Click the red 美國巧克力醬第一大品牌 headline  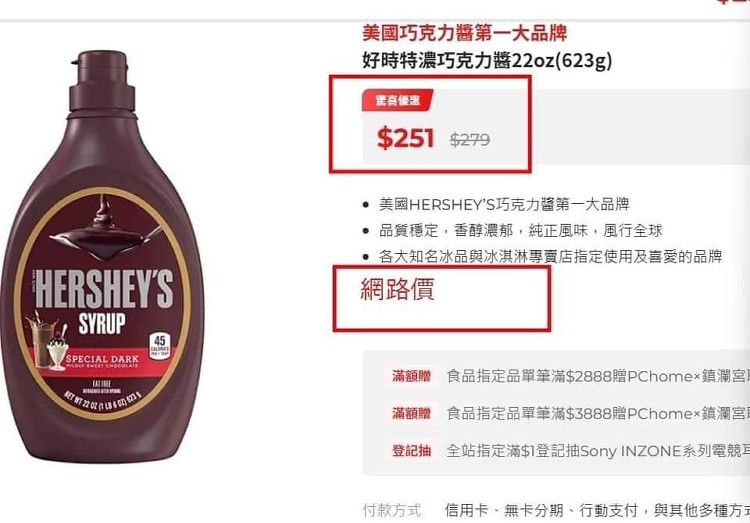464,33
